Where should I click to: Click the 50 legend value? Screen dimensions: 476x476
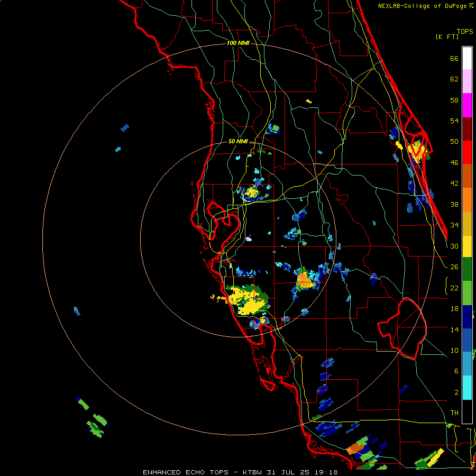[x=454, y=142]
